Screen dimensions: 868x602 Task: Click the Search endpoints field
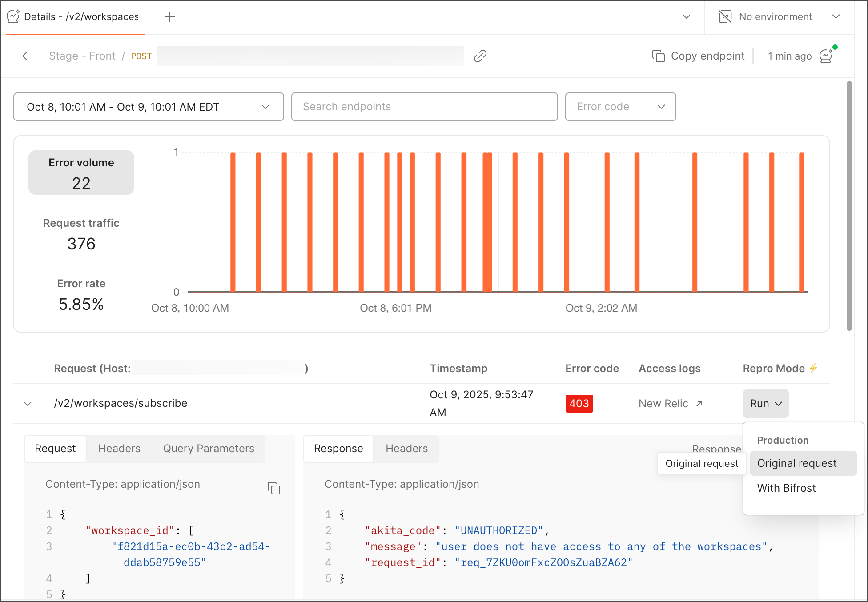click(x=424, y=107)
